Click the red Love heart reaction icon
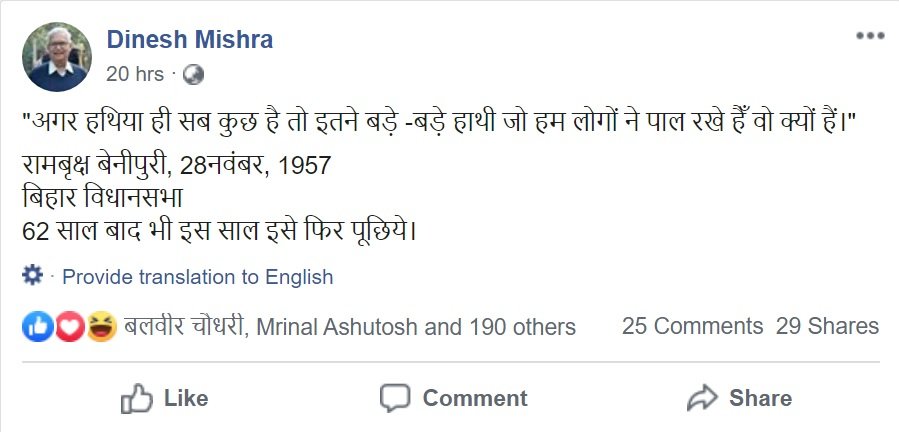Image resolution: width=899 pixels, height=432 pixels. pos(68,326)
